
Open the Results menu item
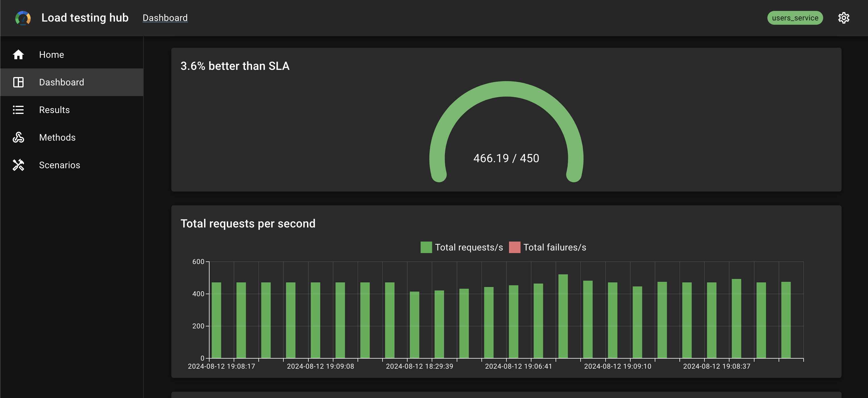(x=72, y=110)
